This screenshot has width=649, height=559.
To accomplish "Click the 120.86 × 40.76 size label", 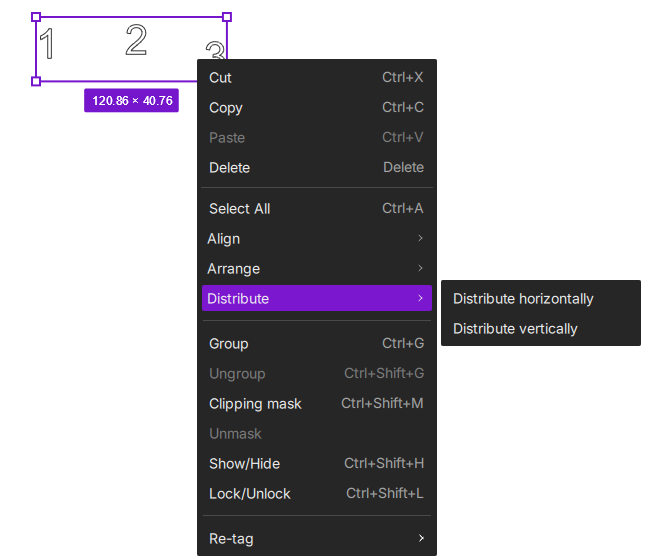I will 132,101.
